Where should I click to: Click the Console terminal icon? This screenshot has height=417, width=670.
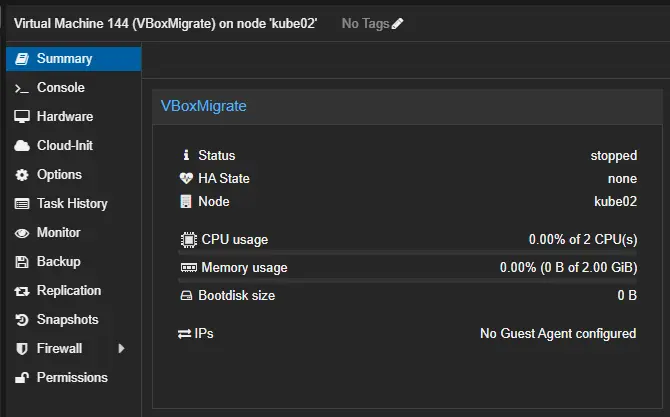click(x=22, y=88)
